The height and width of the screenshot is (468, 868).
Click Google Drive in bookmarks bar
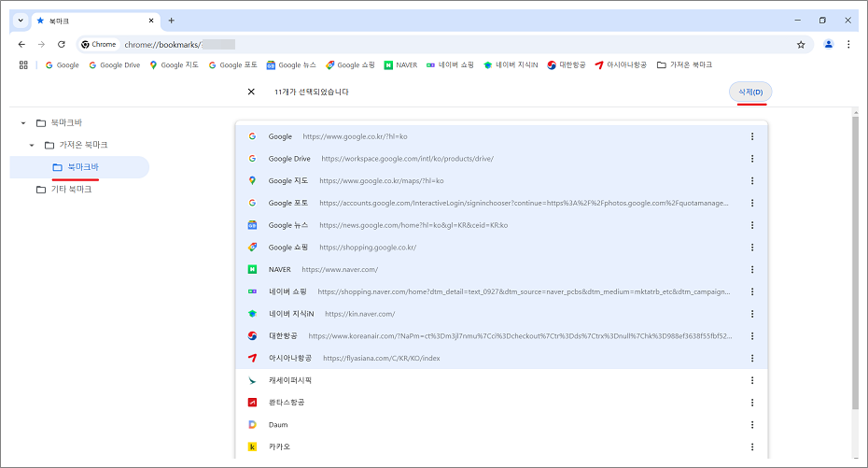click(x=115, y=64)
